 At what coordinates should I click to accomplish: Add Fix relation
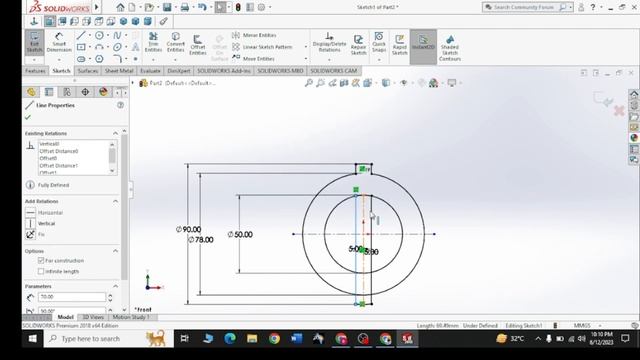pos(35,234)
